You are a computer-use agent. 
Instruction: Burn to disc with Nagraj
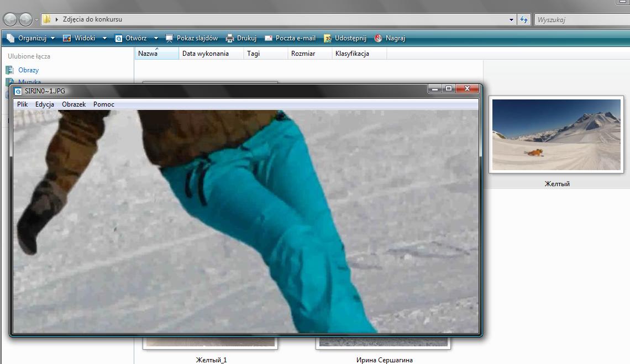pyautogui.click(x=390, y=38)
